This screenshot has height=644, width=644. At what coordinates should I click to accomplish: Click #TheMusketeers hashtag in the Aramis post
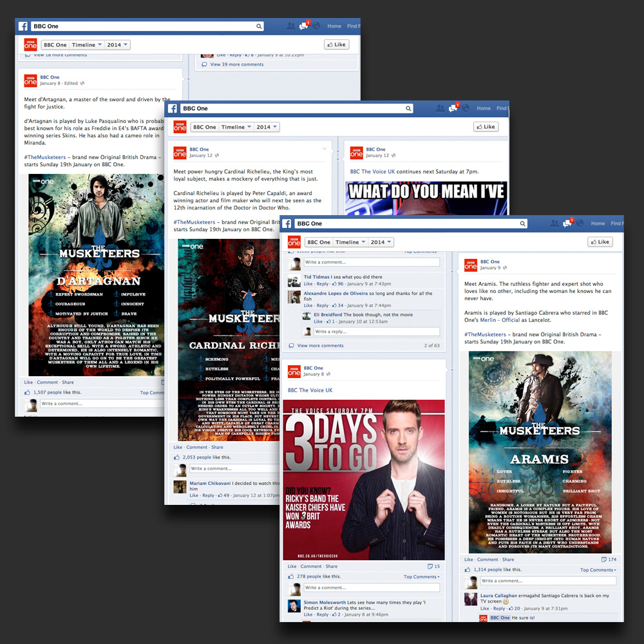coord(485,334)
